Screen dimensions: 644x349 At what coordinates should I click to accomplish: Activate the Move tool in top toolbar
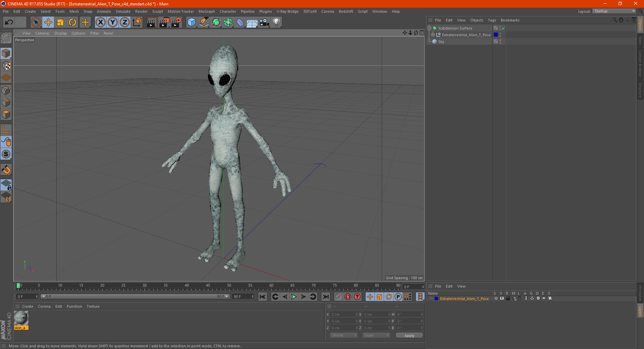coord(48,22)
